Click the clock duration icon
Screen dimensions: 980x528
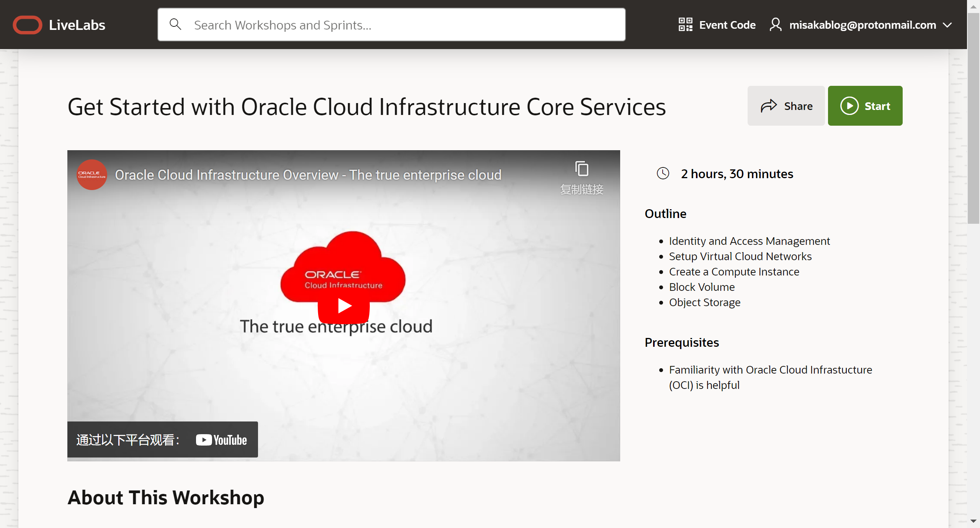click(x=663, y=174)
